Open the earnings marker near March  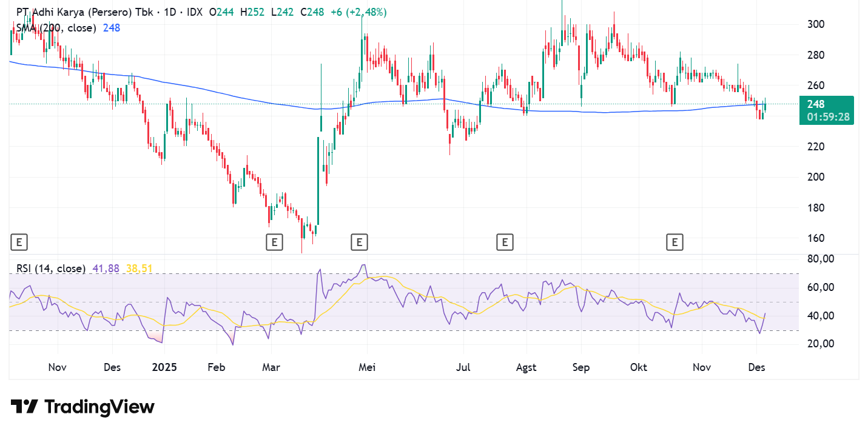point(274,242)
